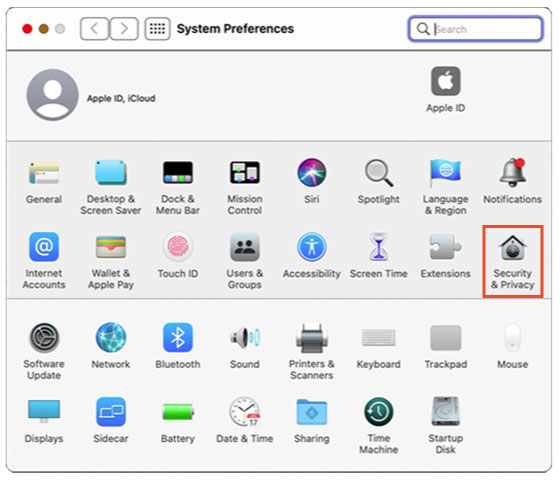Click the user account avatar picture
This screenshot has height=481, width=560.
click(52, 95)
